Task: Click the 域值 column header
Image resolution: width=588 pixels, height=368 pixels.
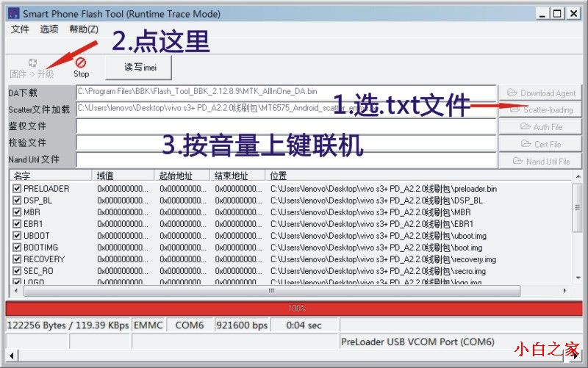Action: 123,176
